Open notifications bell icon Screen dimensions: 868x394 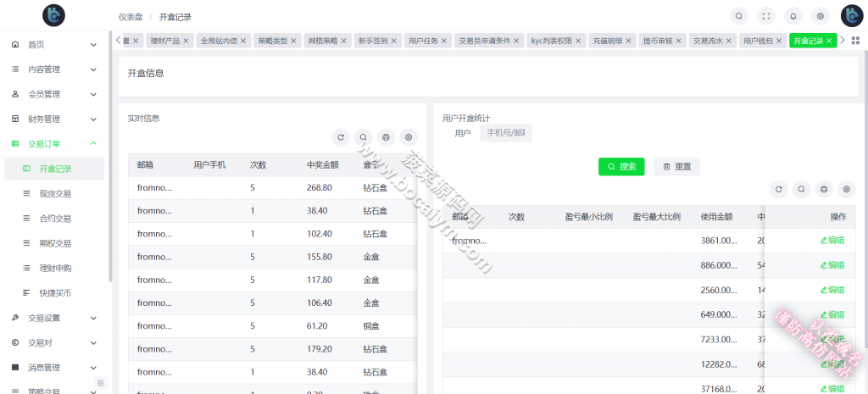(793, 17)
